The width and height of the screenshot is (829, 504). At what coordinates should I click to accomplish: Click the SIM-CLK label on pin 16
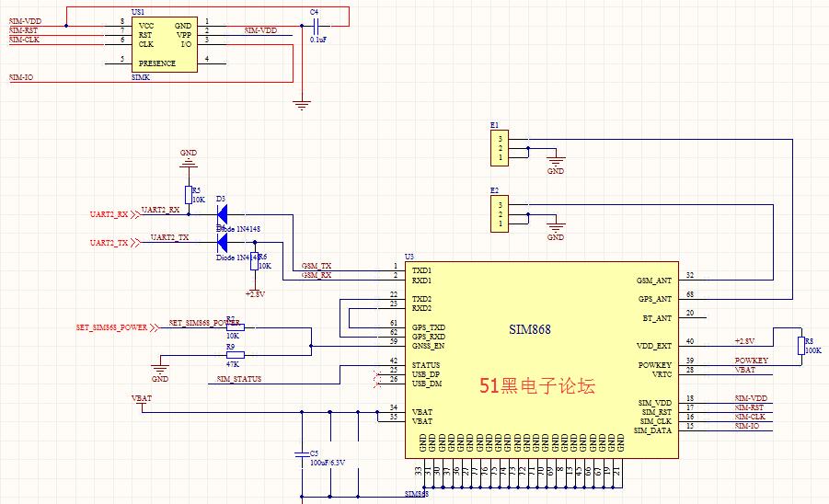point(750,417)
